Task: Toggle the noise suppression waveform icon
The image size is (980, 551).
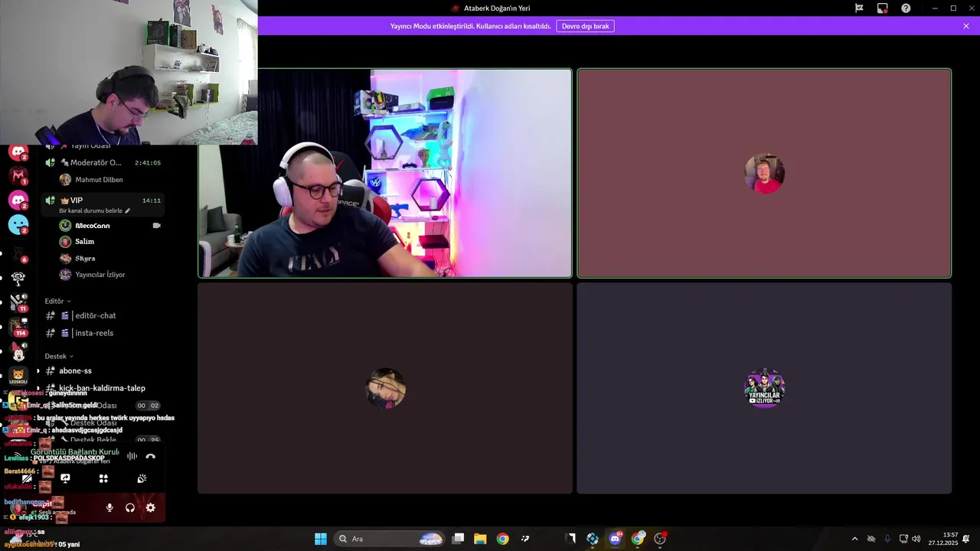Action: tap(132, 456)
